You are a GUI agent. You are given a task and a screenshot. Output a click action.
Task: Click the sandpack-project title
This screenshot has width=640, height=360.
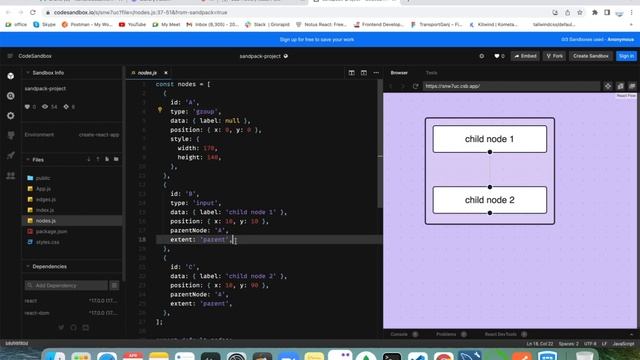point(260,56)
